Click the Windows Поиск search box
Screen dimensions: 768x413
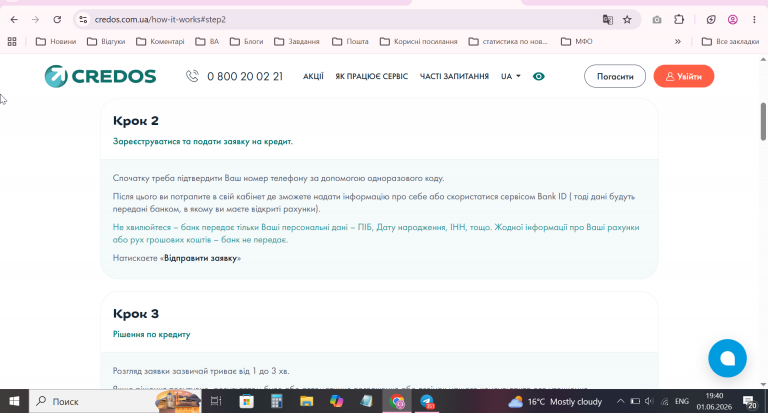[115, 402]
